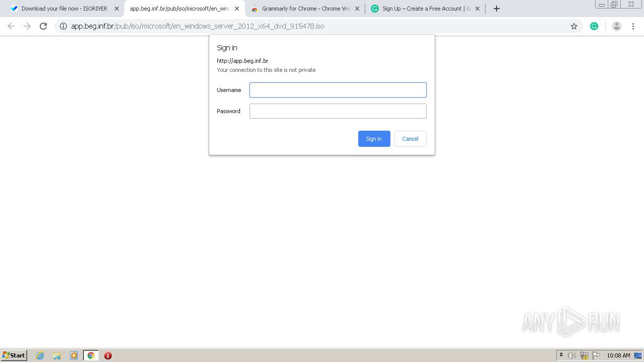Image resolution: width=644 pixels, height=362 pixels.
Task: Open the media player taskbar icon
Action: [74, 355]
